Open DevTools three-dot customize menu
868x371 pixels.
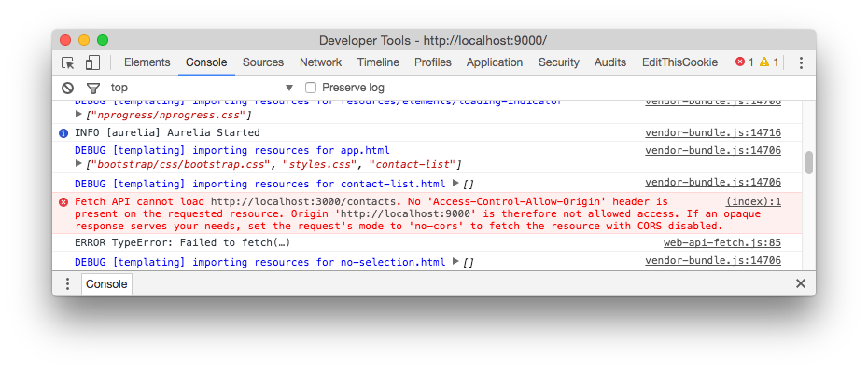801,62
